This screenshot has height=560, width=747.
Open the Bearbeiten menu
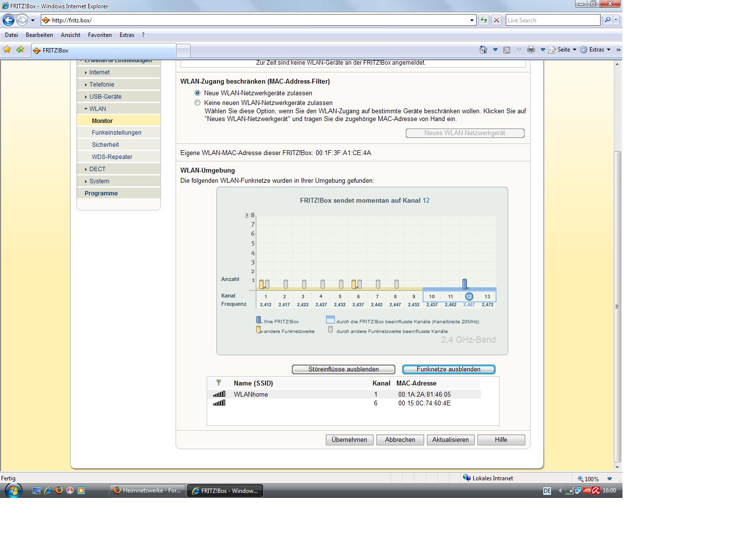pos(39,35)
